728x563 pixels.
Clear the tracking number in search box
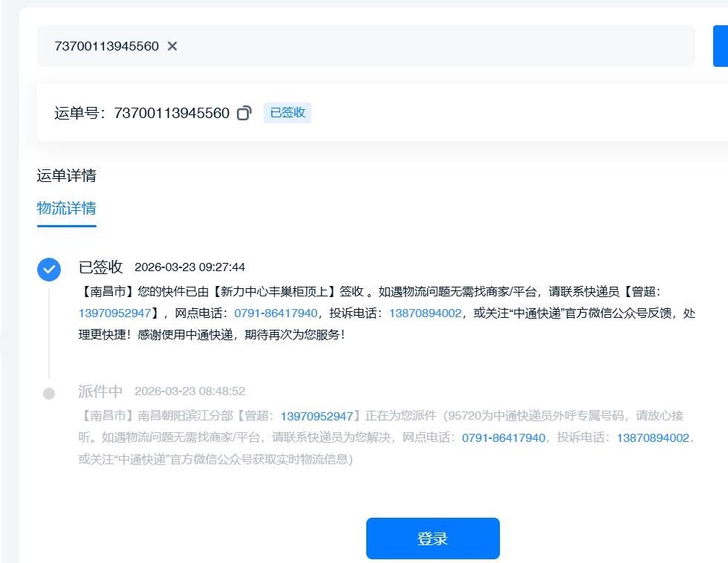pos(172,46)
